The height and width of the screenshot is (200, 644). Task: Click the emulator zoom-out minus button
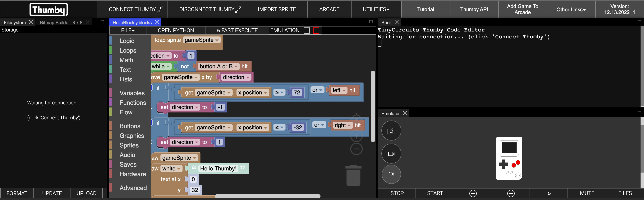[x=511, y=193]
